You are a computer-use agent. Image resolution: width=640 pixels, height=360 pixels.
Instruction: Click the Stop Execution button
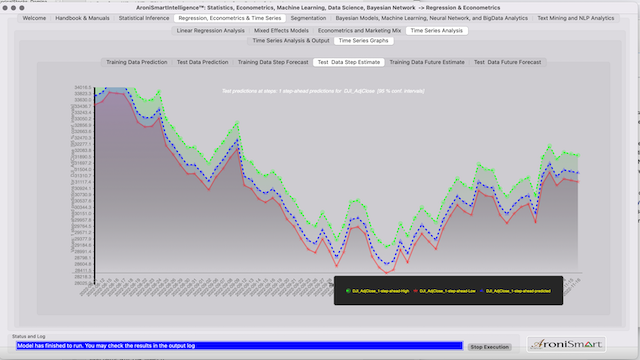489,347
